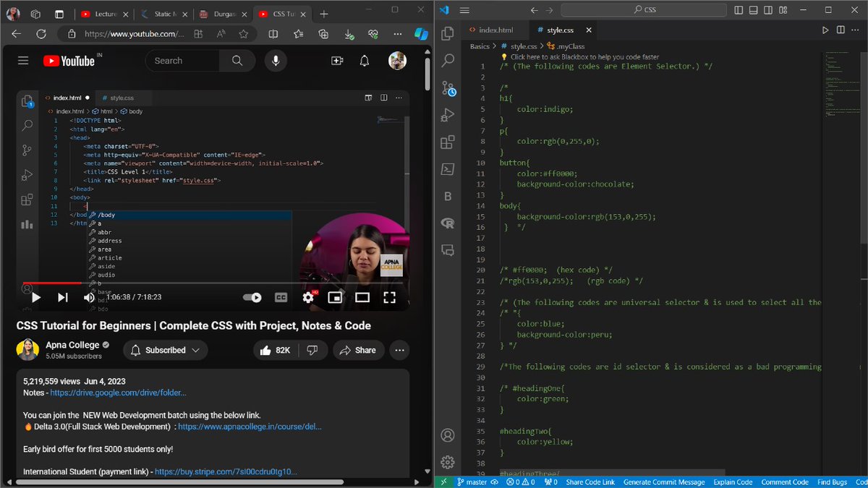Open VS Code Source Control view

[x=448, y=88]
